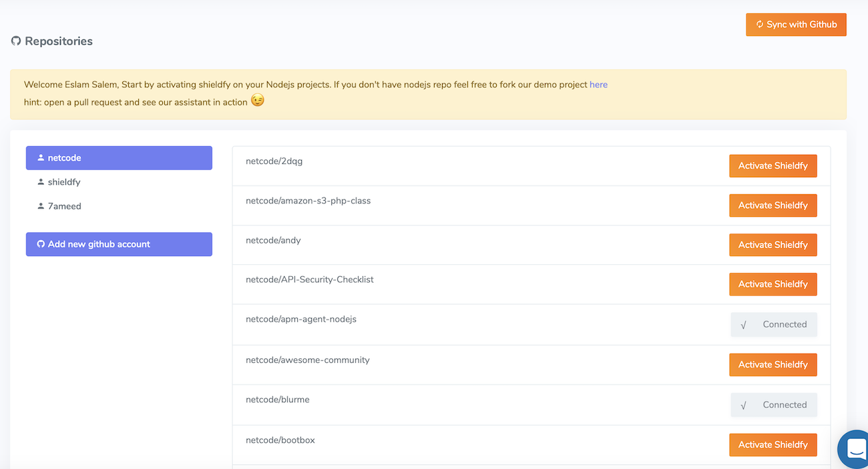Click the user icon beside 7ameed
The height and width of the screenshot is (469, 868).
[x=41, y=206]
